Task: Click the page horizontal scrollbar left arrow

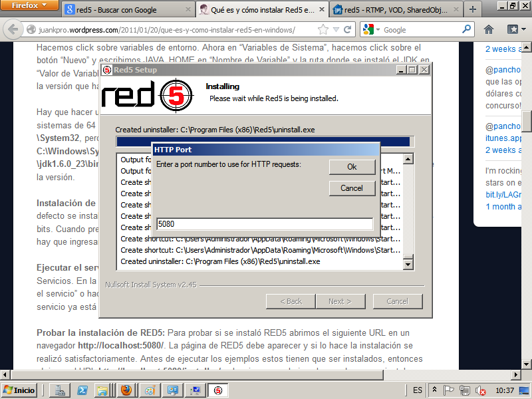Action: (x=5, y=374)
